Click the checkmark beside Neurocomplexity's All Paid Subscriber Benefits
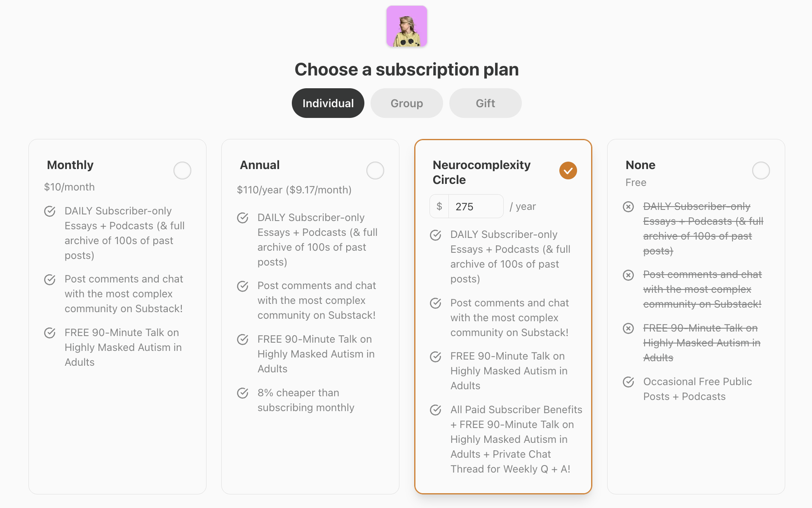The height and width of the screenshot is (508, 812). [435, 410]
